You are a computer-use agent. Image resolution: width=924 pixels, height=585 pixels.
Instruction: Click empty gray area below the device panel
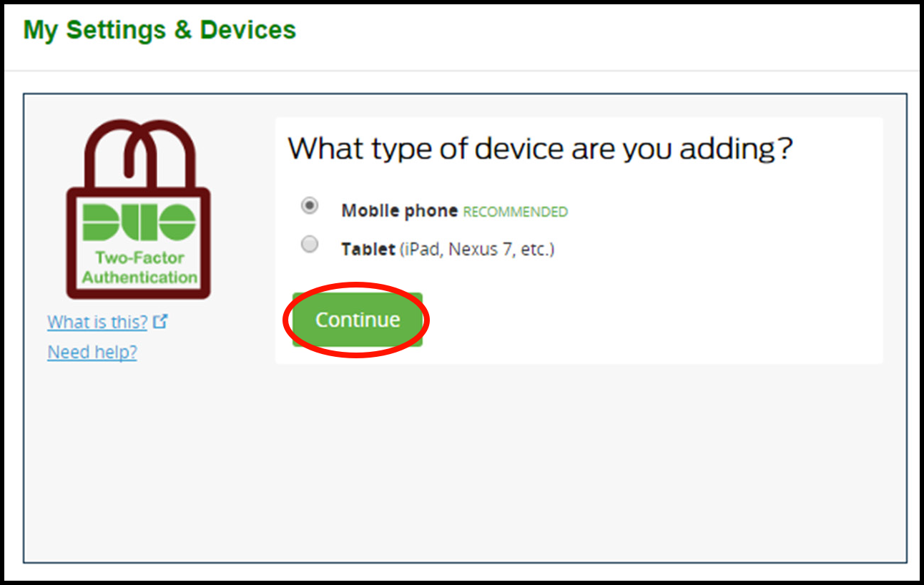465,465
